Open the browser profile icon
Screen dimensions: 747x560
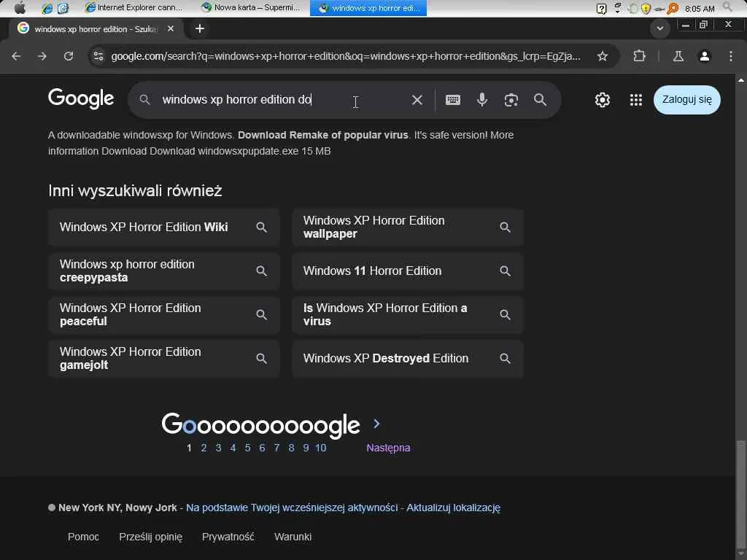click(705, 56)
